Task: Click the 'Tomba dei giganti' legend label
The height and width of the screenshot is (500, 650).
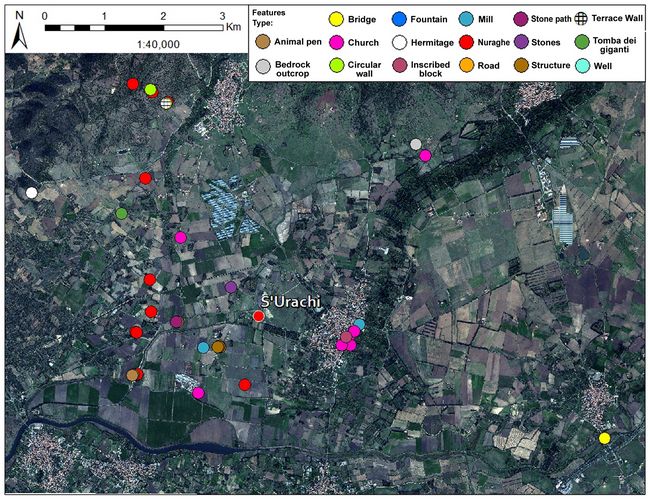Action: coord(614,45)
